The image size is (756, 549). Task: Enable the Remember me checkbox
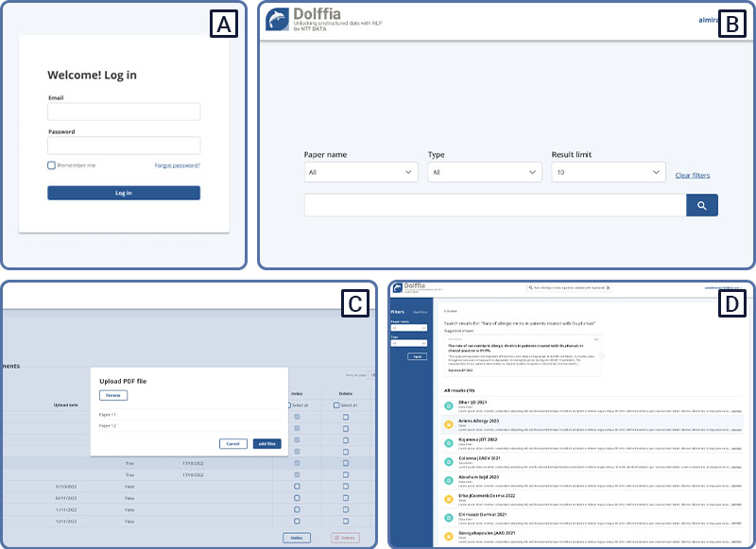pos(51,163)
